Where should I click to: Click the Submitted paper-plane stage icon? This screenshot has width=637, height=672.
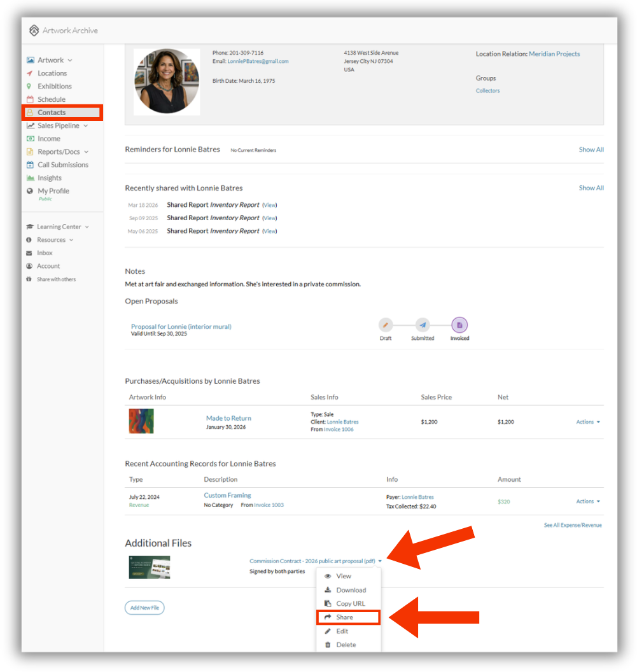click(x=423, y=325)
